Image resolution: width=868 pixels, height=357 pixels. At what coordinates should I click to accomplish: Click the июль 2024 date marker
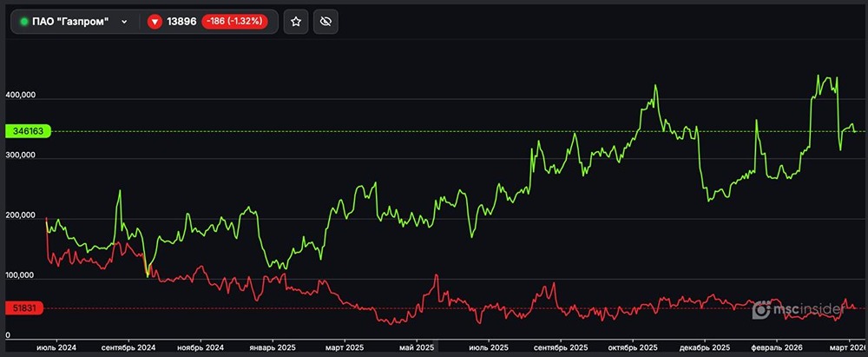[56, 347]
